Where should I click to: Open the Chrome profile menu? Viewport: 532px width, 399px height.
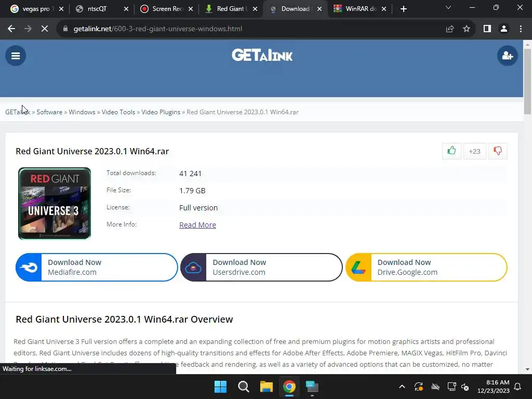[x=504, y=29]
